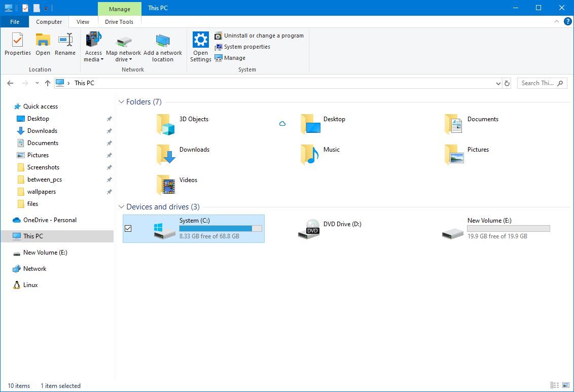Click the Access media icon

93,40
